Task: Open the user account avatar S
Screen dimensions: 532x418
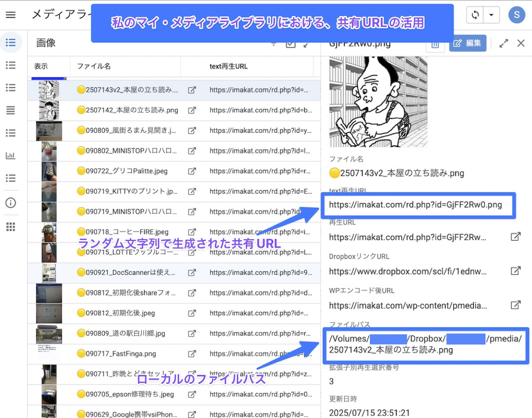Action: pyautogui.click(x=516, y=15)
